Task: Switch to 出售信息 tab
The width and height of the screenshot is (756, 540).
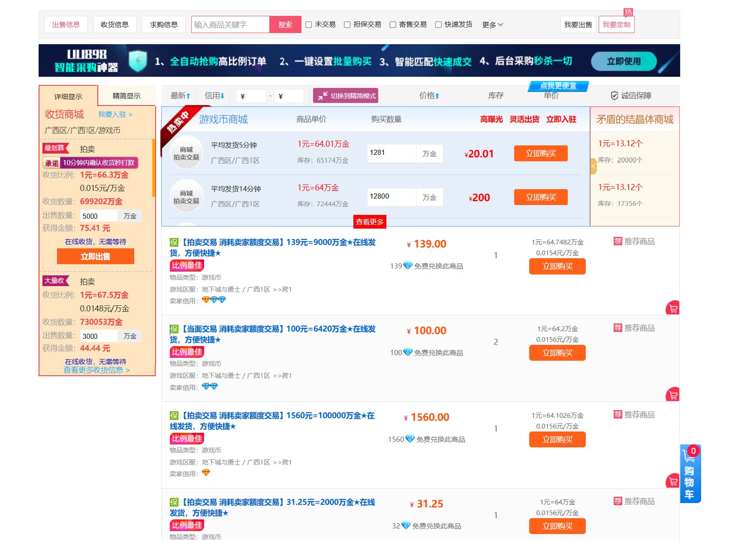Action: point(66,24)
